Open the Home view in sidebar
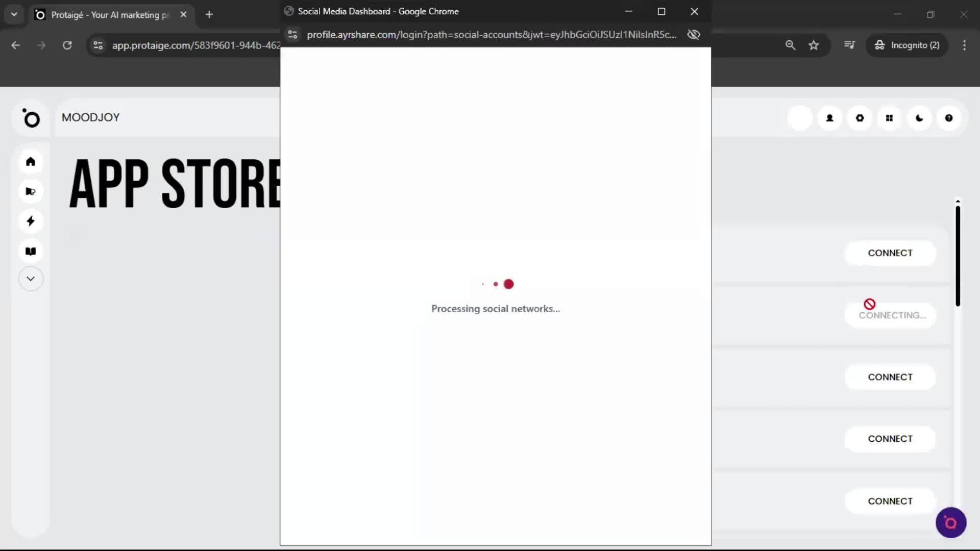The image size is (980, 551). point(31,161)
